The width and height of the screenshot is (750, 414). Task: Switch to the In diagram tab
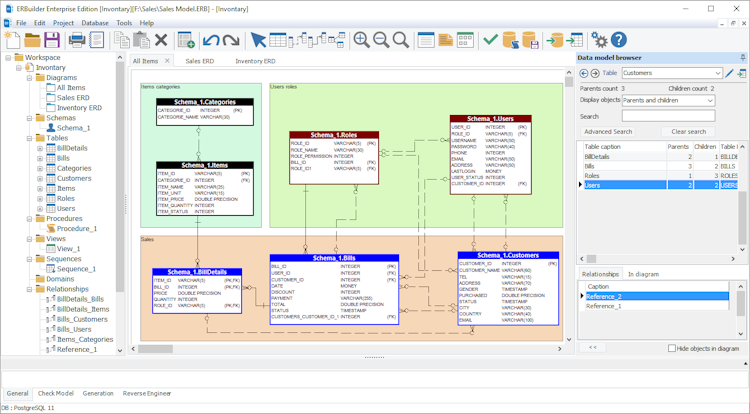point(643,274)
